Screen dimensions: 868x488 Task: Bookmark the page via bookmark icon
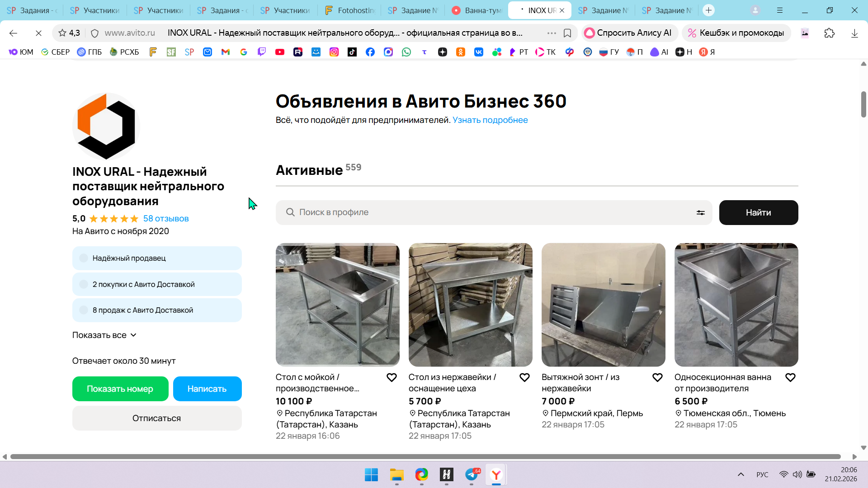pos(567,33)
